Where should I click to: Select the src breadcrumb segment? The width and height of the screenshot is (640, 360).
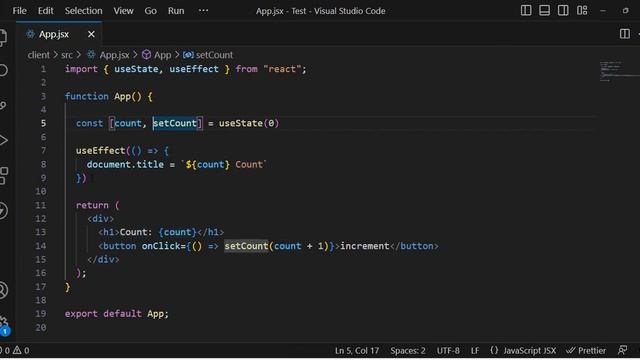tap(67, 55)
